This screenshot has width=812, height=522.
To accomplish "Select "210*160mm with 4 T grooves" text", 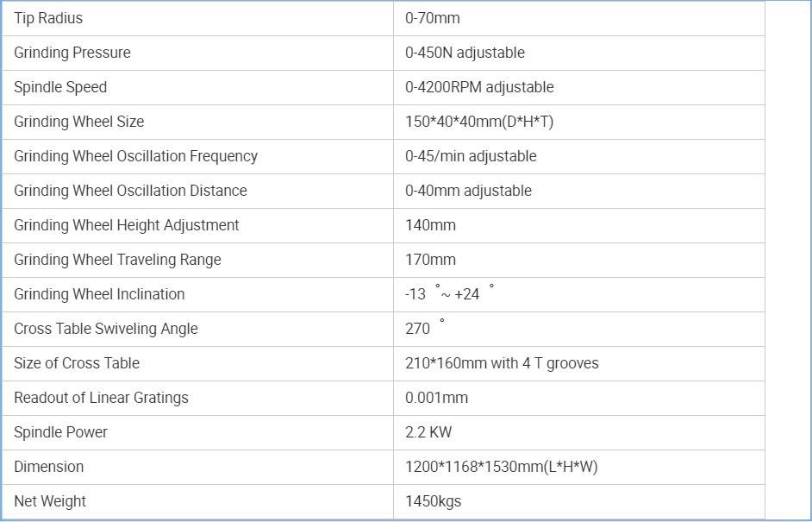I will (x=502, y=363).
